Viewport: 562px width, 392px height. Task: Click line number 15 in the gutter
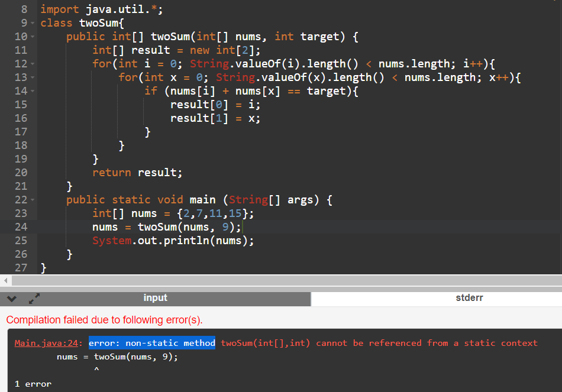tap(21, 105)
